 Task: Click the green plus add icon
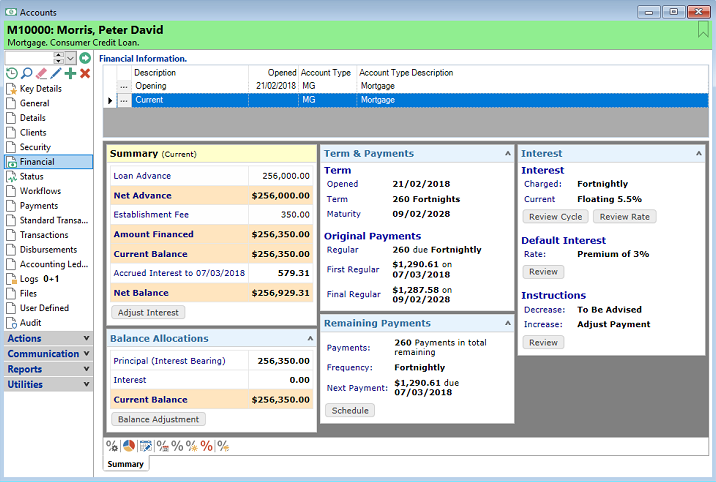click(x=70, y=73)
